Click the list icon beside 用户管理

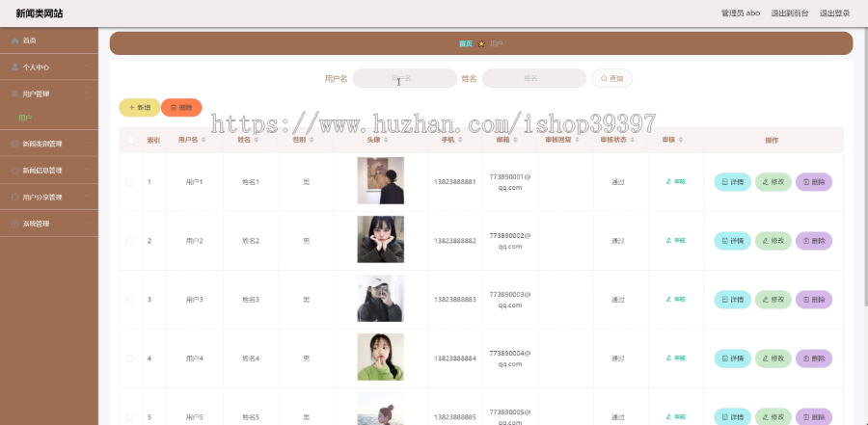point(14,93)
